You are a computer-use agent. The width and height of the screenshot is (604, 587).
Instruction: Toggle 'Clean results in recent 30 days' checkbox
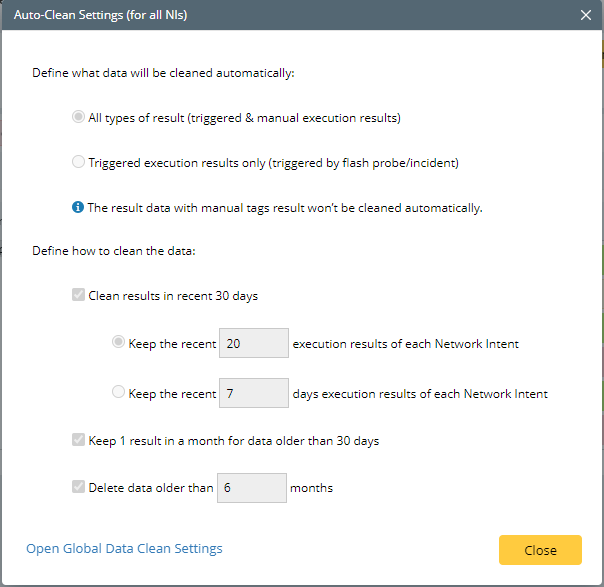(x=79, y=296)
